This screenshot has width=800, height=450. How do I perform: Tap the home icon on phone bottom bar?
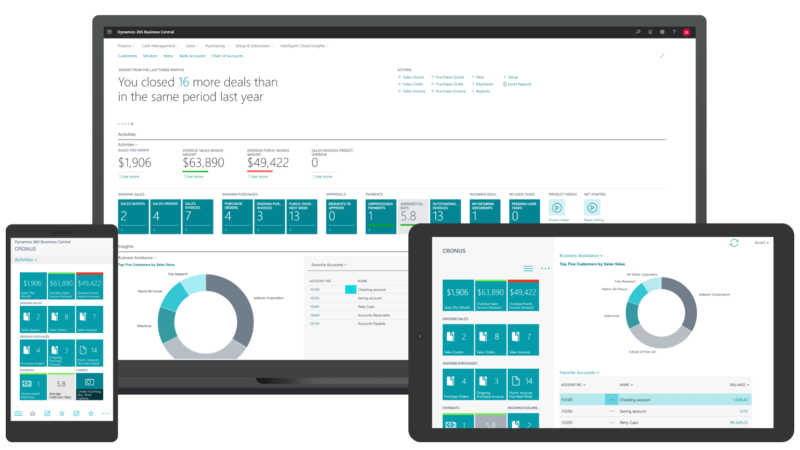[x=33, y=413]
